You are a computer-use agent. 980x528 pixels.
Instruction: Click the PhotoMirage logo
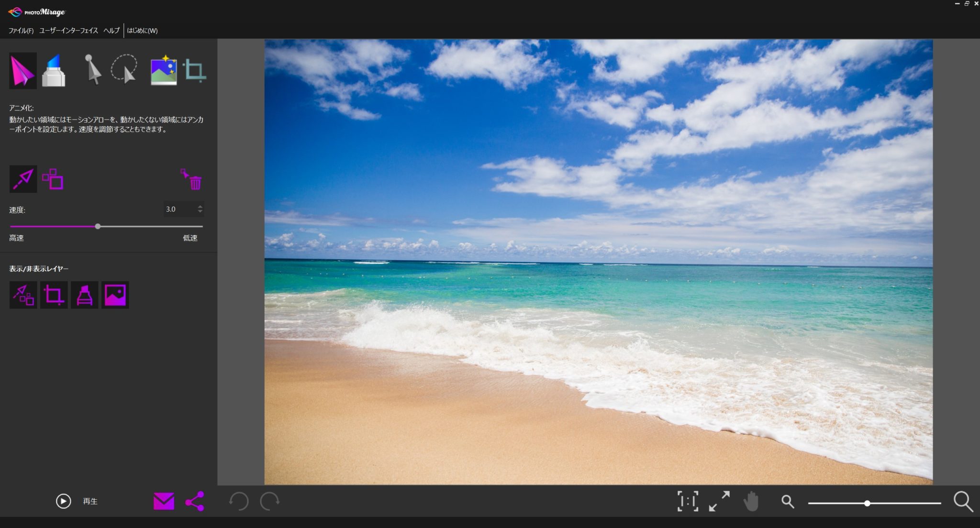(37, 12)
